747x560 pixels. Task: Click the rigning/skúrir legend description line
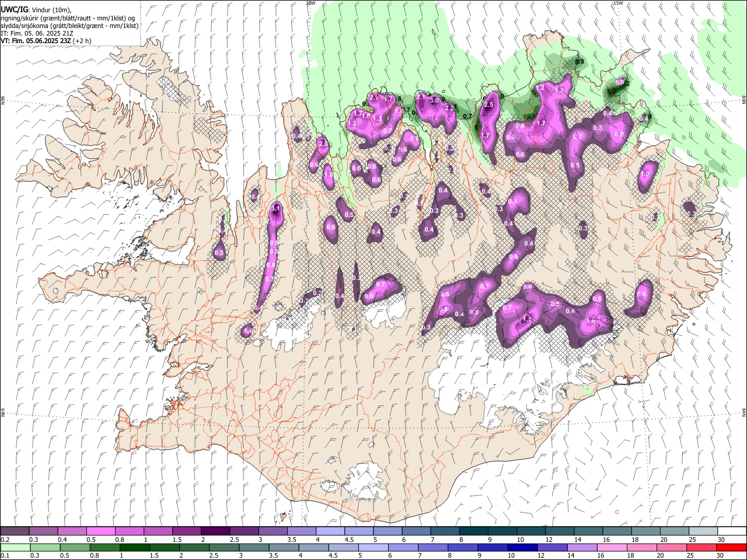pyautogui.click(x=68, y=18)
